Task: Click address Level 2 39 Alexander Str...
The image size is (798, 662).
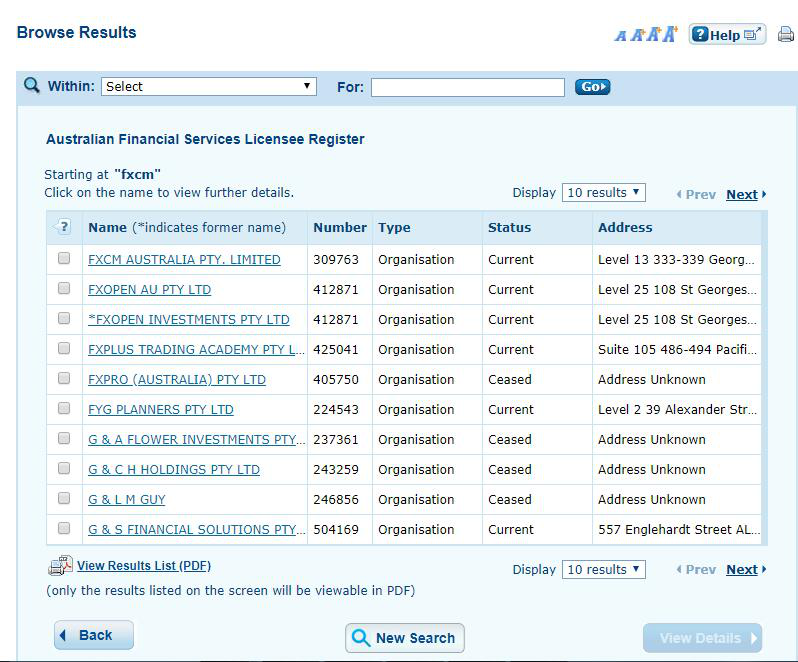Action: [x=677, y=410]
